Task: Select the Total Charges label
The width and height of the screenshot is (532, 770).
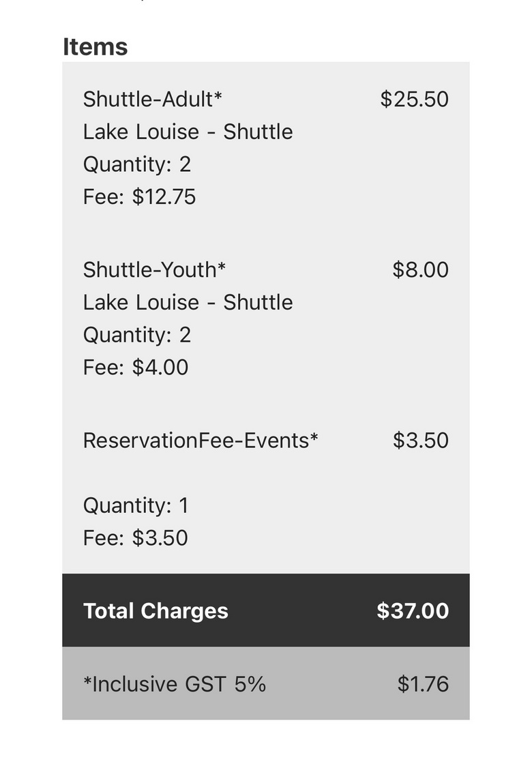Action: (x=156, y=611)
